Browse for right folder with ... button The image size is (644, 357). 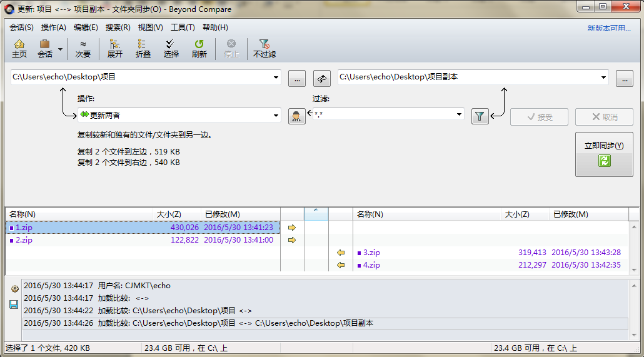click(624, 79)
